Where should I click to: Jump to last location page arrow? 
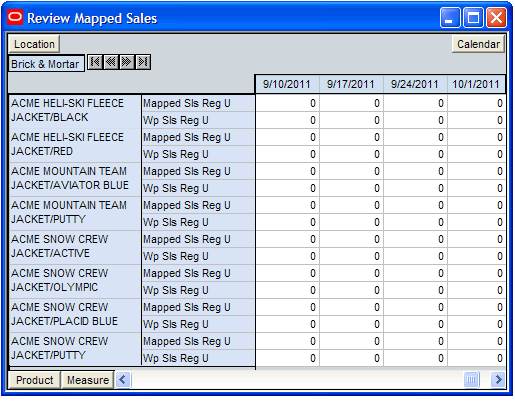pyautogui.click(x=143, y=62)
